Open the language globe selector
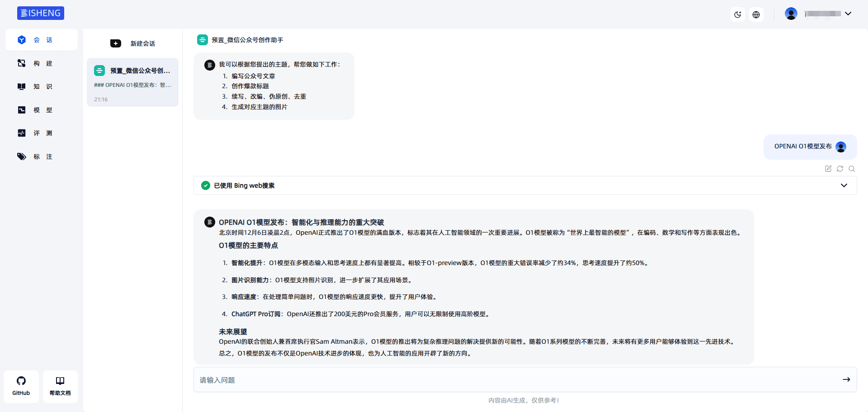 coord(756,14)
